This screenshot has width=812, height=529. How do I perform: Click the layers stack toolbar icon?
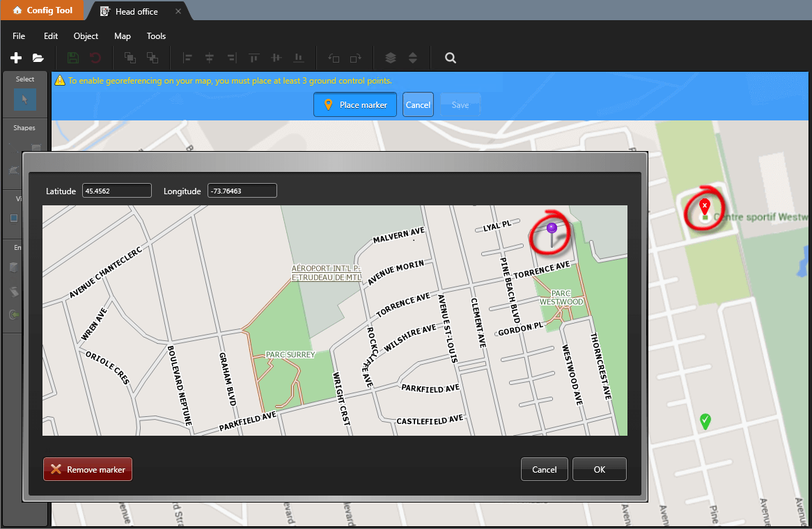coord(391,58)
